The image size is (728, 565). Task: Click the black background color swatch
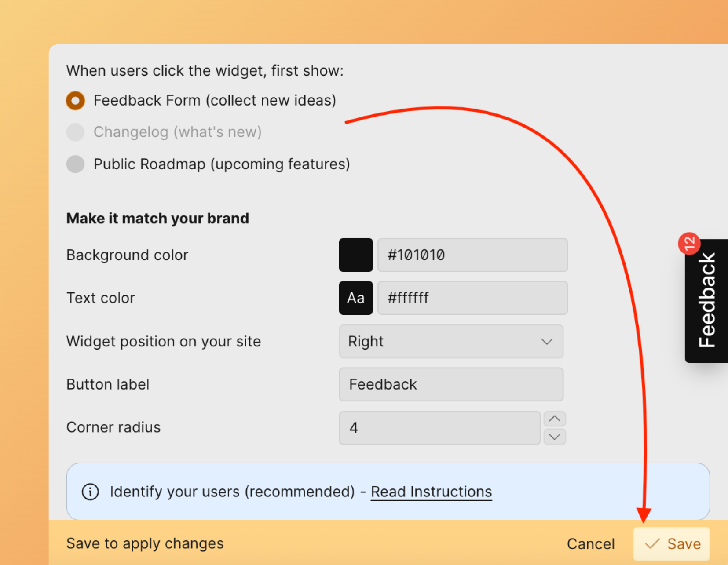tap(355, 255)
